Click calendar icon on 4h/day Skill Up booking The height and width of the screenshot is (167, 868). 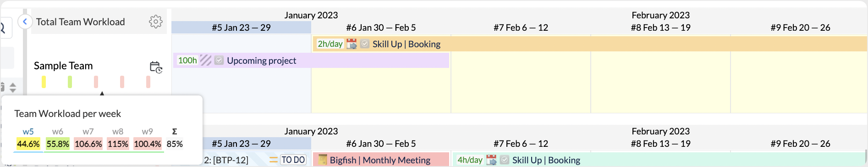coord(491,160)
